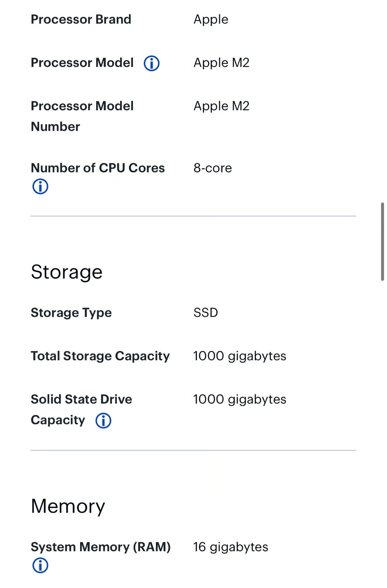The image size is (387, 588).
Task: Open the Solid State Drive Capacity info icon
Action: [x=103, y=420]
